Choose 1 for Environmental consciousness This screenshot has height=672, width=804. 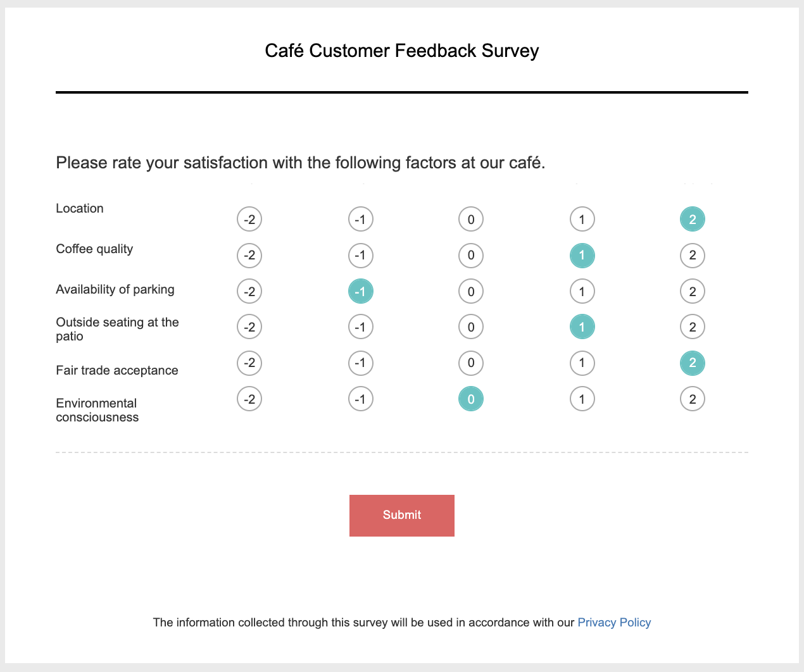tap(582, 399)
